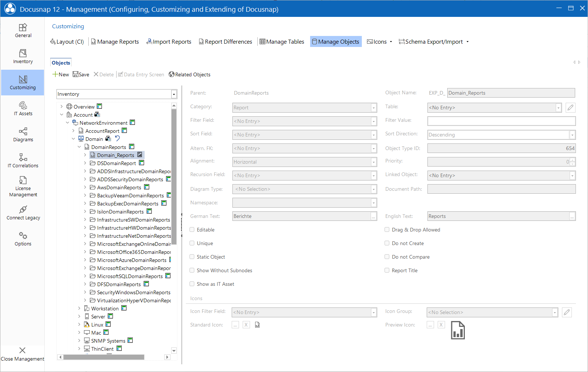Open Schema Export/Import
The image size is (588, 372).
pos(434,42)
